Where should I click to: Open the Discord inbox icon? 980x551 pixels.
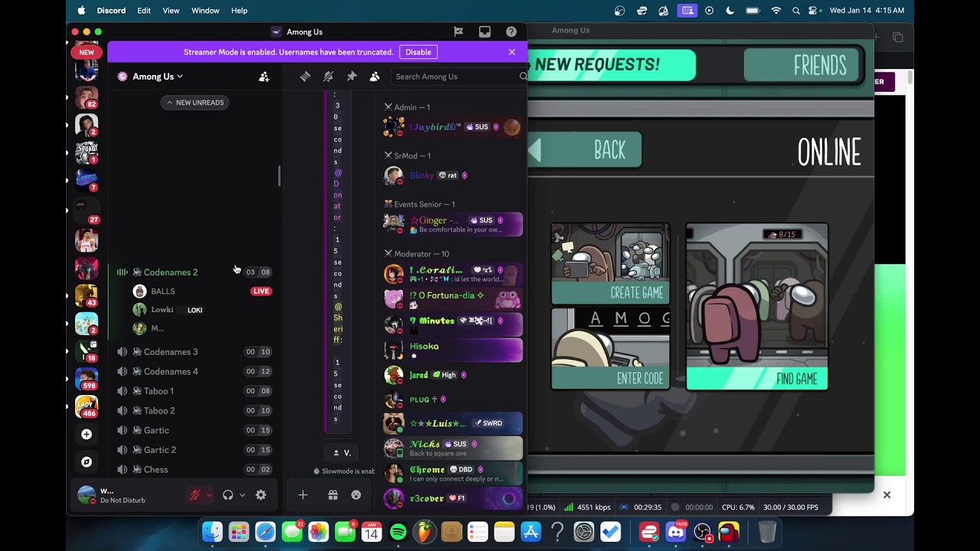485,31
